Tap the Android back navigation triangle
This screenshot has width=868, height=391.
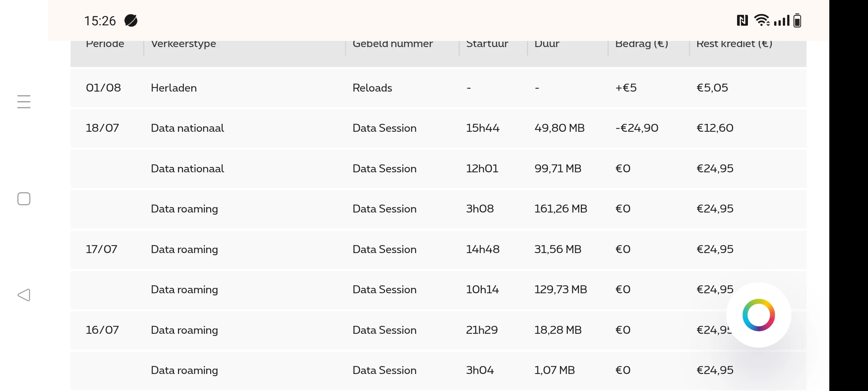point(24,295)
